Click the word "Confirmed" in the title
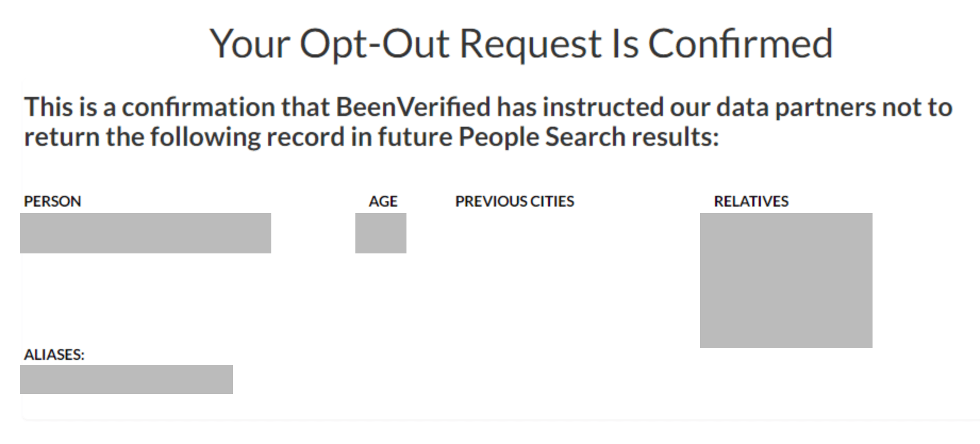 coord(740,43)
